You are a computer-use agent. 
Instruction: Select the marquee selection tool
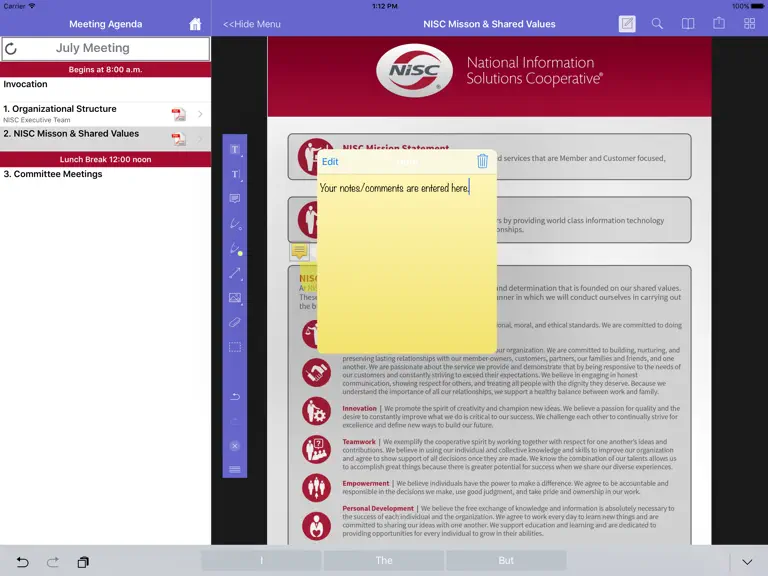235,347
